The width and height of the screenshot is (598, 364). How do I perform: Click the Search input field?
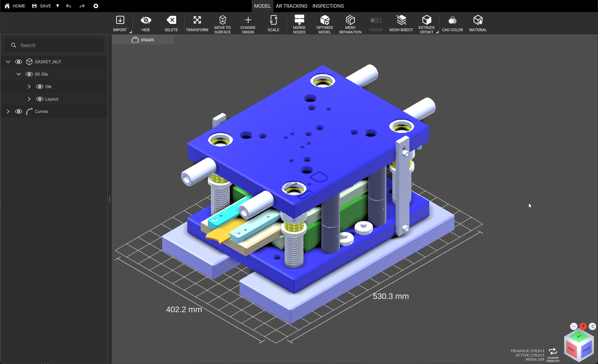tap(59, 45)
